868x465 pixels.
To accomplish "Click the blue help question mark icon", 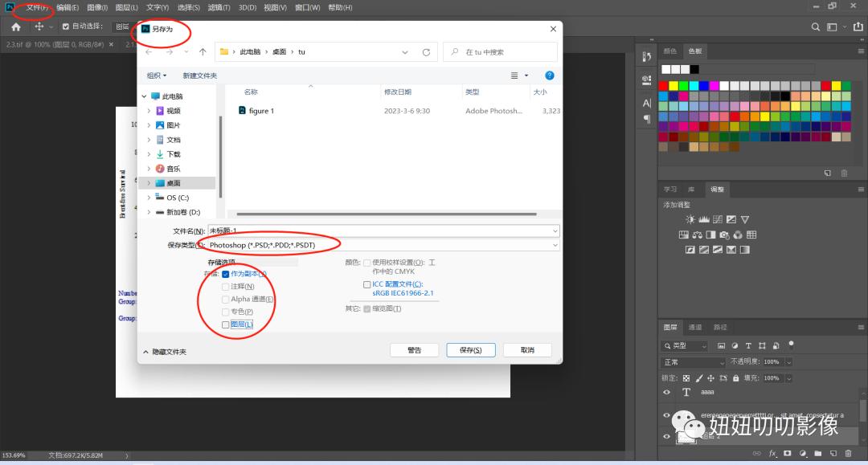I will (550, 75).
